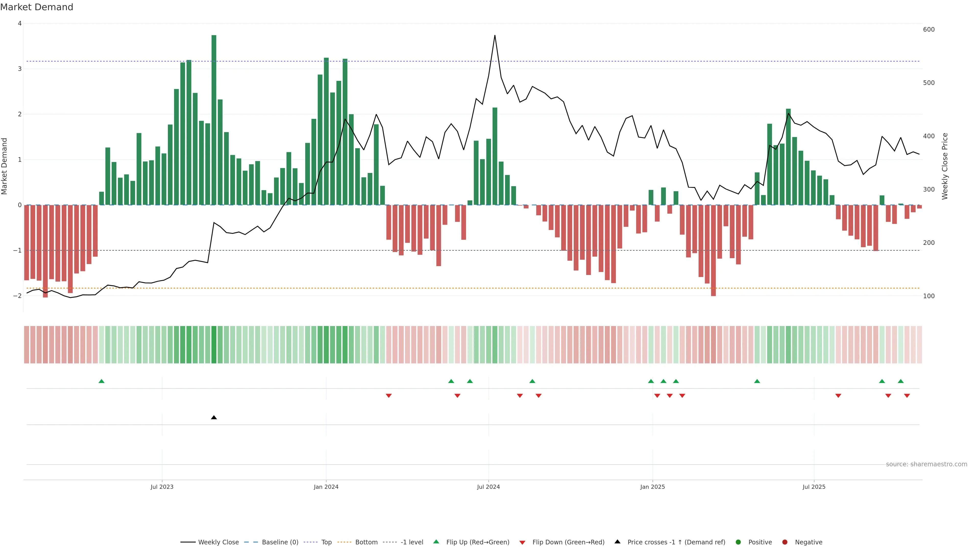Click the Jul 2024 x-axis label
Viewport: 980px width, 551px height.
click(488, 487)
